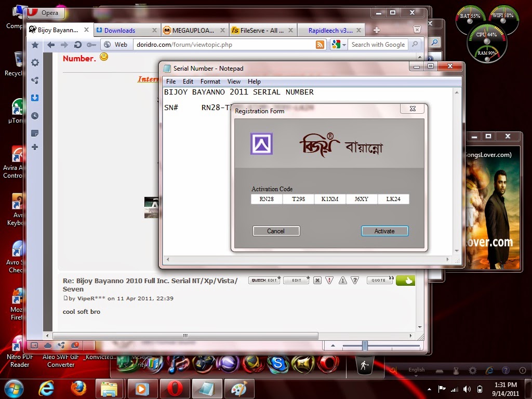This screenshot has width=532, height=399.
Task: Show hidden tray icons arrow
Action: tap(429, 389)
